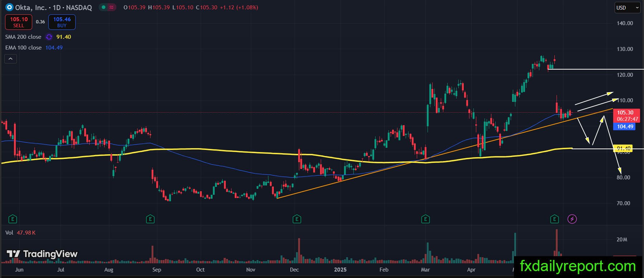
Task: Open the USD currency dropdown
Action: pyautogui.click(x=628, y=8)
